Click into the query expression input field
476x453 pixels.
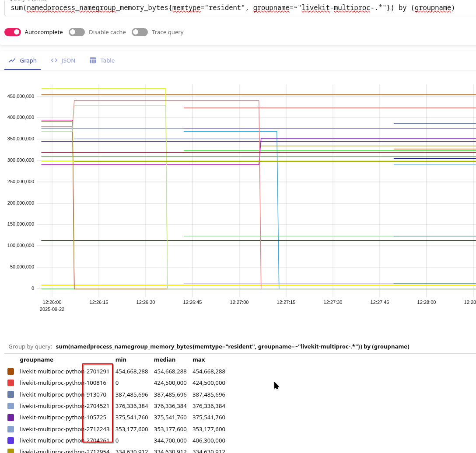point(240,8)
